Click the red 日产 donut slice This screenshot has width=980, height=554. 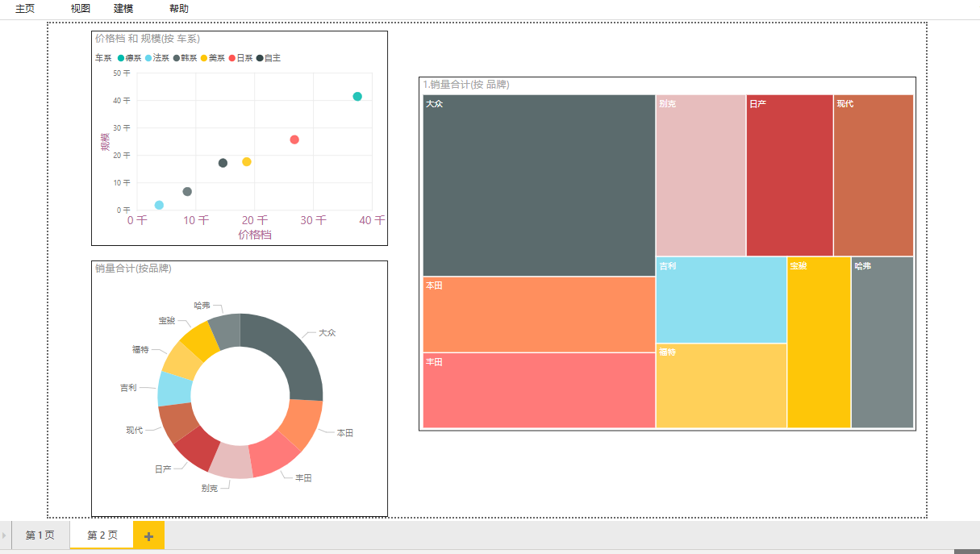[x=195, y=448]
